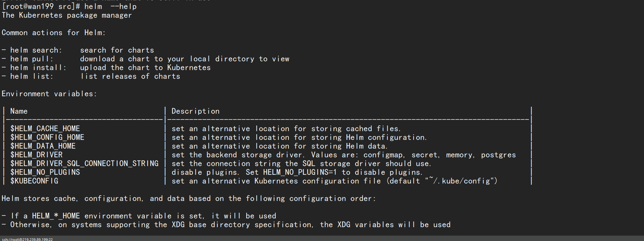This screenshot has height=241, width=644.
Task: Click the 'Description' table column header
Action: (195, 111)
